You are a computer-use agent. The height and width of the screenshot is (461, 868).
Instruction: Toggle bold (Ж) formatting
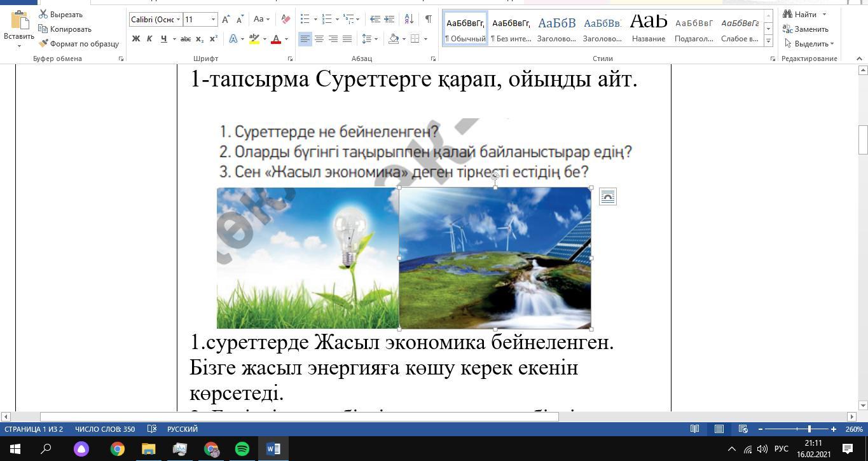point(135,39)
